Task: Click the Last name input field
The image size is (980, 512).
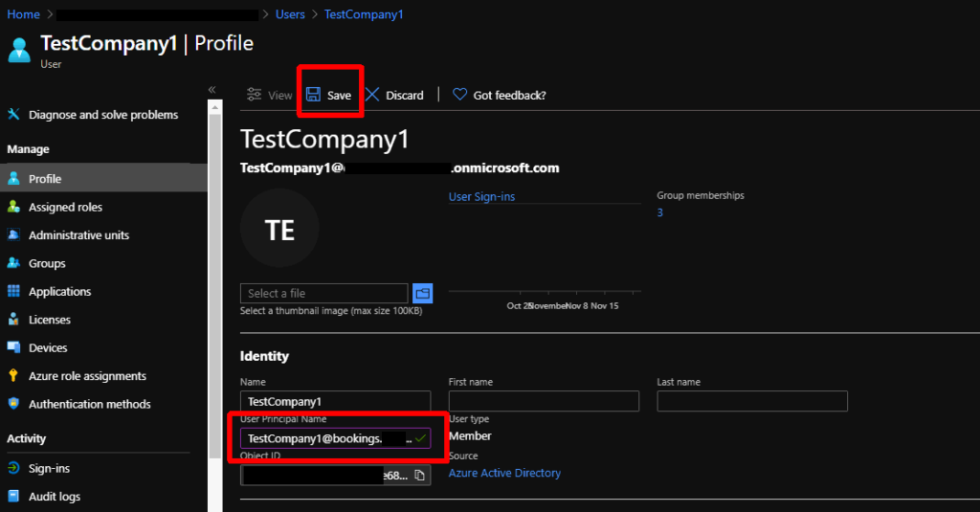Action: click(752, 401)
